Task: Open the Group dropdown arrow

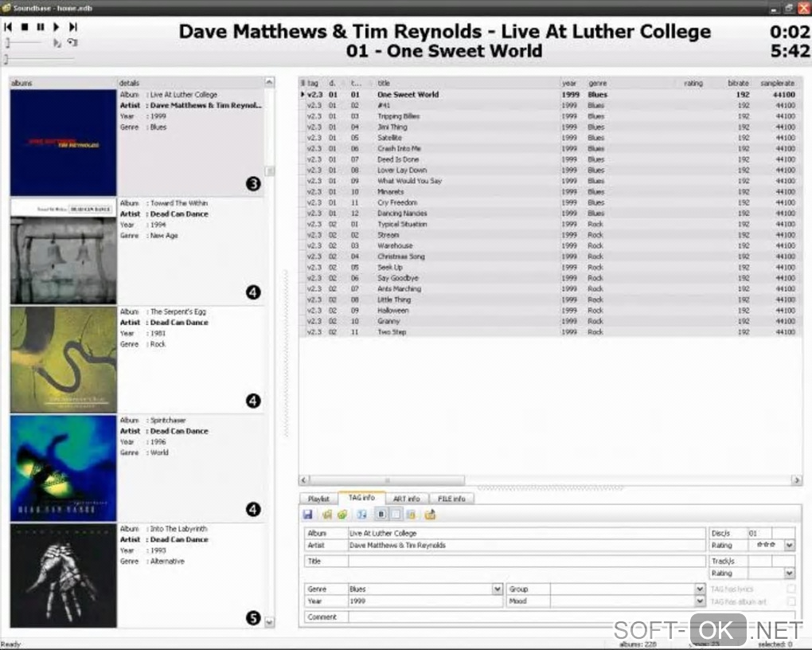Action: pos(700,589)
